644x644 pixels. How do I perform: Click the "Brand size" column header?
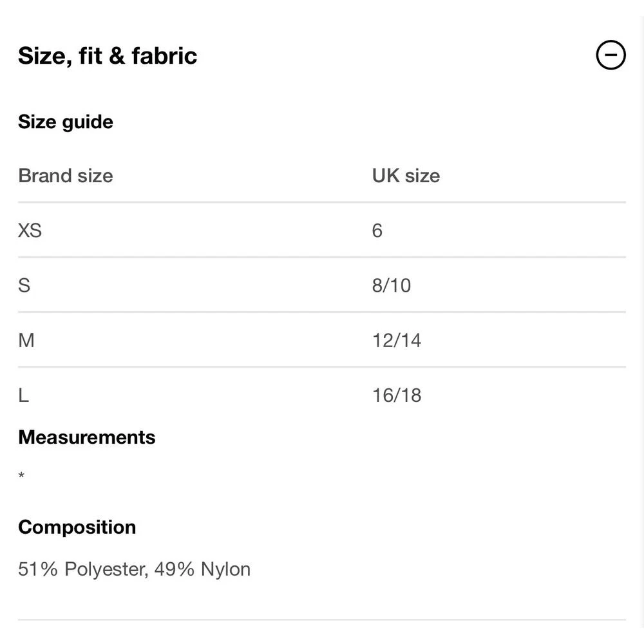(x=66, y=176)
